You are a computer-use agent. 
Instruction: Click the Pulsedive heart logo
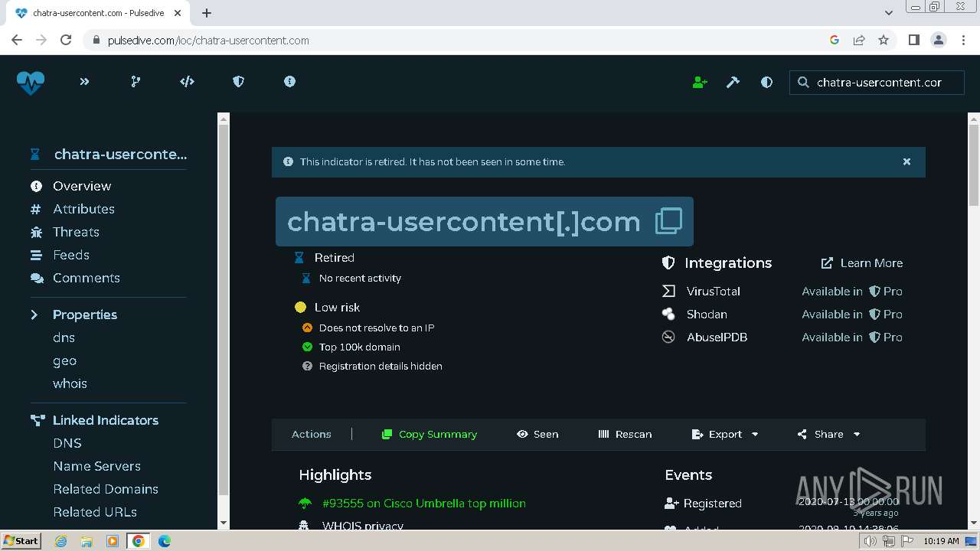point(31,82)
